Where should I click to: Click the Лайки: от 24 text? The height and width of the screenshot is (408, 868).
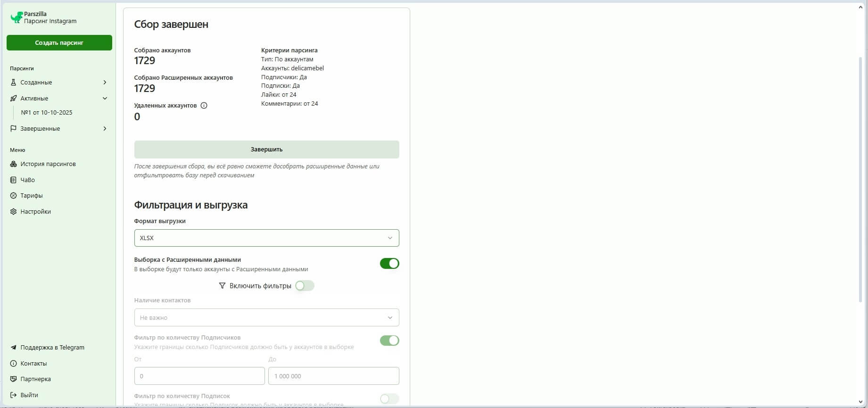click(x=279, y=94)
